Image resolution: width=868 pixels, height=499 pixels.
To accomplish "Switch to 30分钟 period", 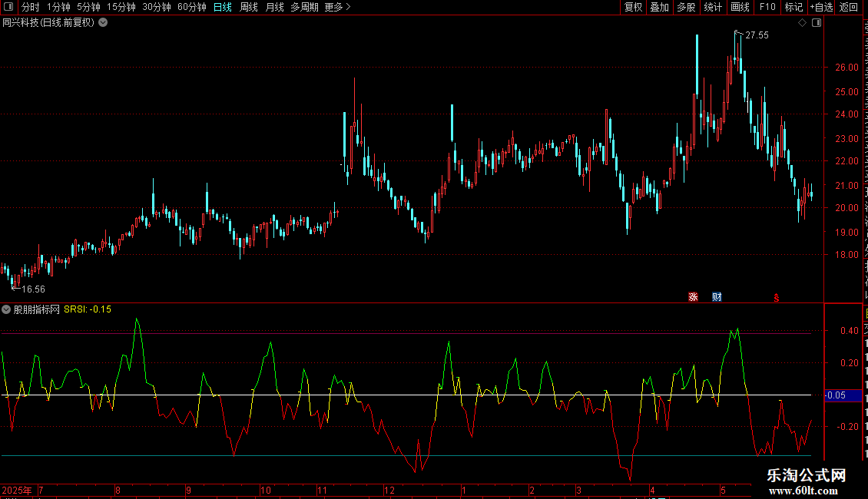I will point(156,7).
